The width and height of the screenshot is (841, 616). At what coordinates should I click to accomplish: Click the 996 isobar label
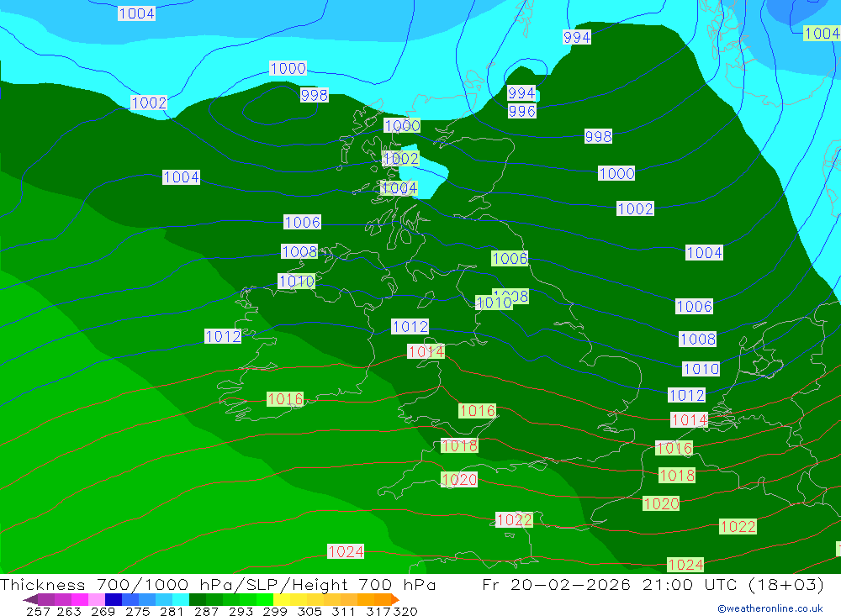[x=522, y=111]
